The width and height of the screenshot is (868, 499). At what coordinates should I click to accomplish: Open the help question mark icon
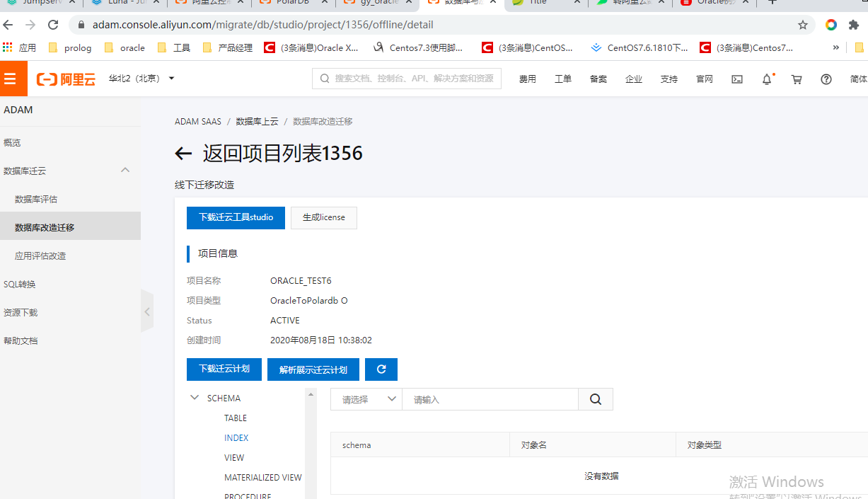point(826,79)
